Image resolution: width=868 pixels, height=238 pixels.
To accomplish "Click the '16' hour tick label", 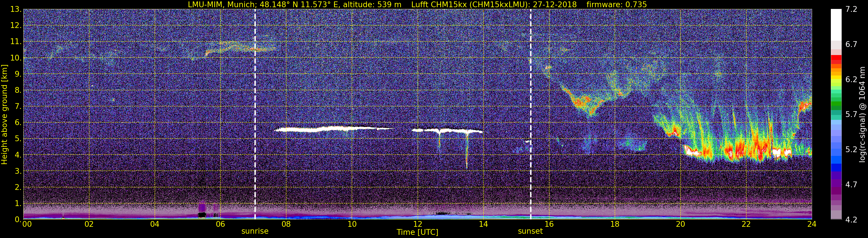I will pyautogui.click(x=549, y=224).
